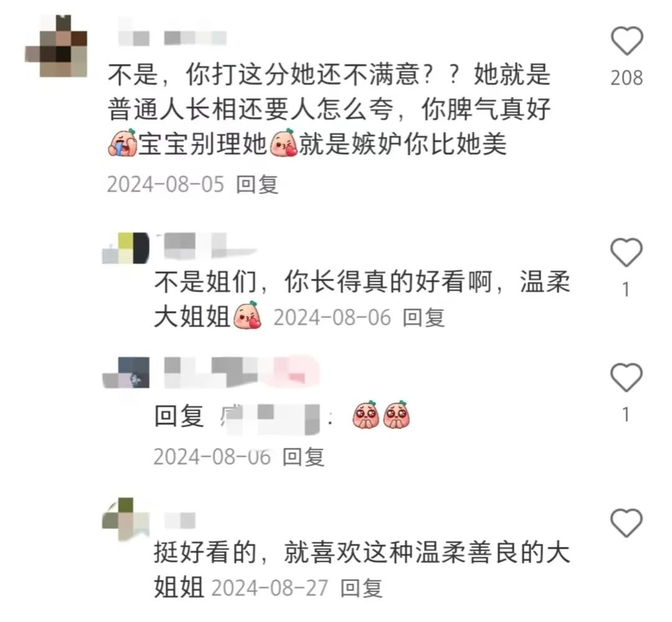Image resolution: width=672 pixels, height=622 pixels.
Task: Like the 挺好看的 comment from 2024-08-27
Action: click(x=627, y=522)
